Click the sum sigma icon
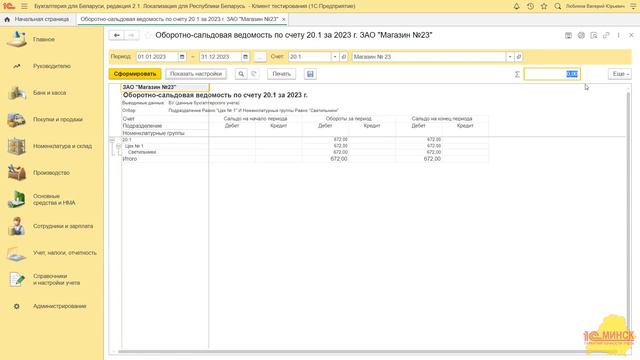The image size is (640, 360). pyautogui.click(x=517, y=74)
